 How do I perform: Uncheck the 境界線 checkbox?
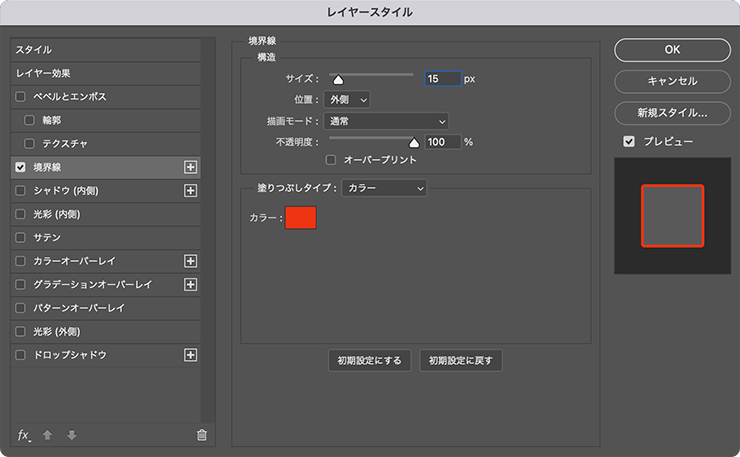[20, 167]
